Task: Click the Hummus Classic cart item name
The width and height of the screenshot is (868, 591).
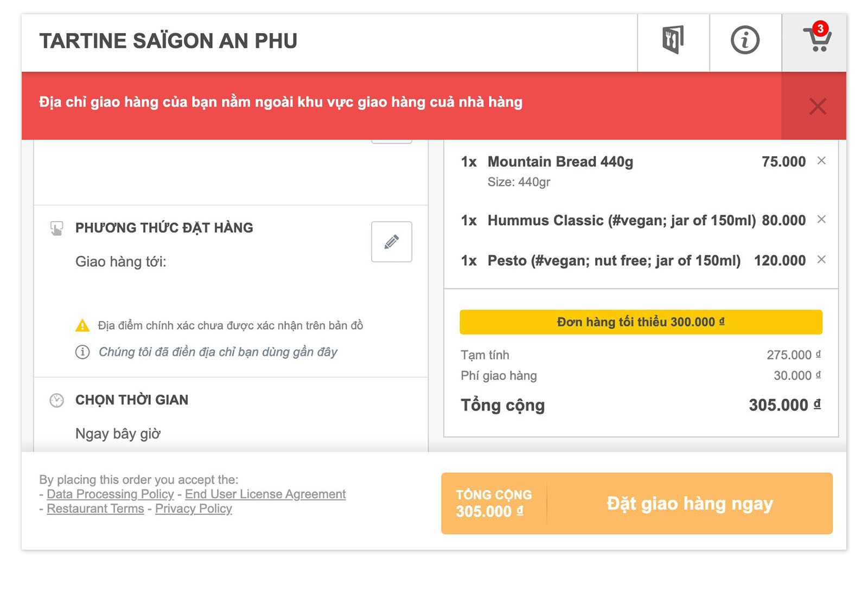Action: pos(621,220)
